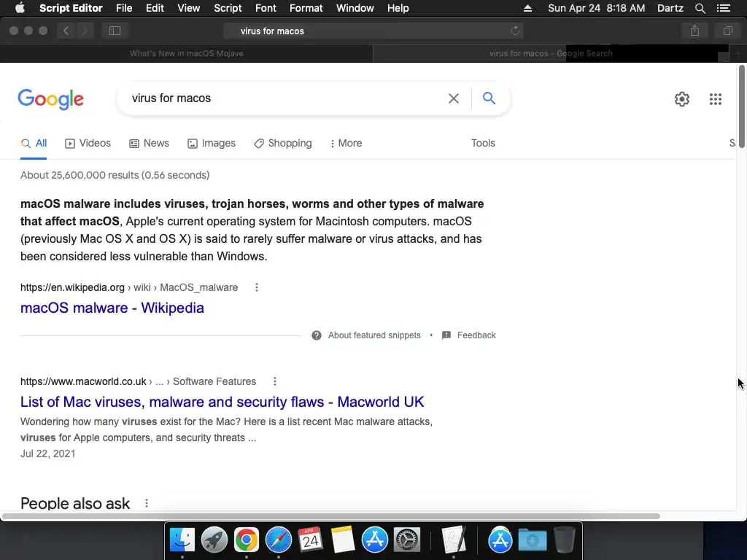Image resolution: width=747 pixels, height=560 pixels.
Task: Open the File menu
Action: coord(124,8)
